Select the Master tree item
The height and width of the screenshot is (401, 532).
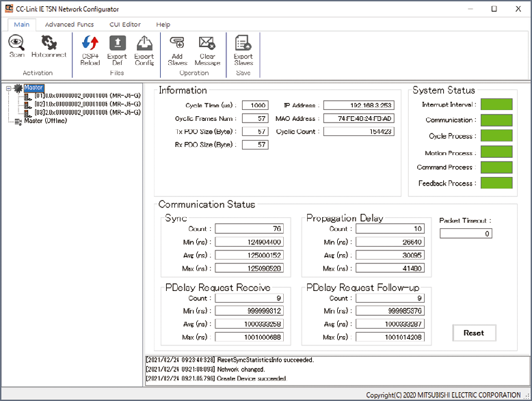coord(34,87)
